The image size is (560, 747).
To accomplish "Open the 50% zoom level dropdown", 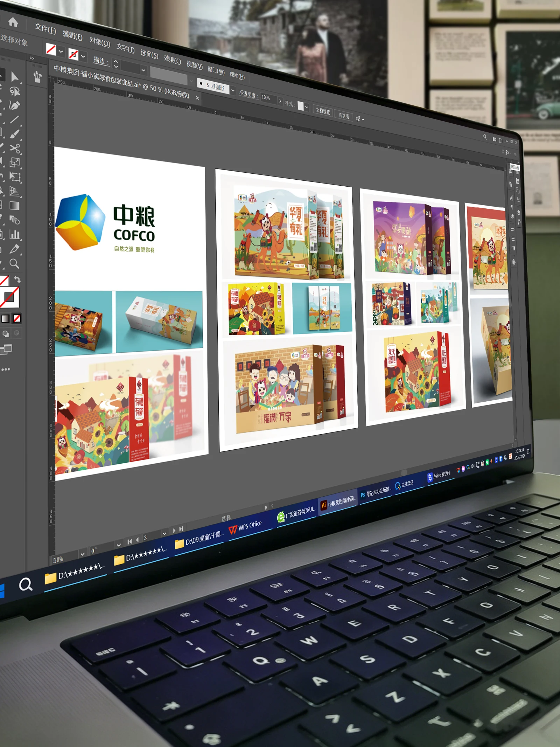I will click(x=83, y=554).
